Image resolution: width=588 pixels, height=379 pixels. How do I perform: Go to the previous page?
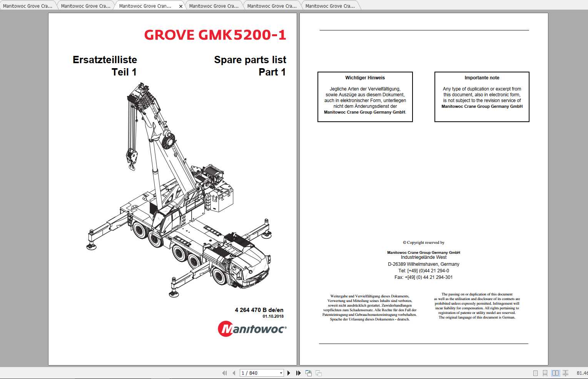click(x=234, y=373)
